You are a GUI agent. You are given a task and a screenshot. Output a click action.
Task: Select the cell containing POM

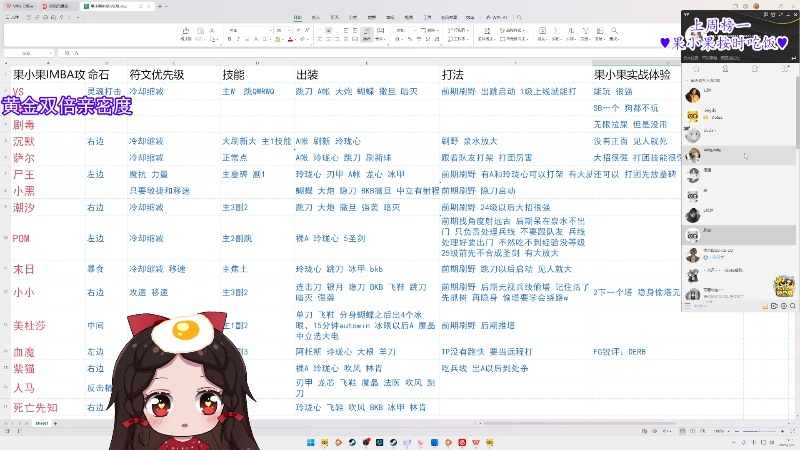48,238
